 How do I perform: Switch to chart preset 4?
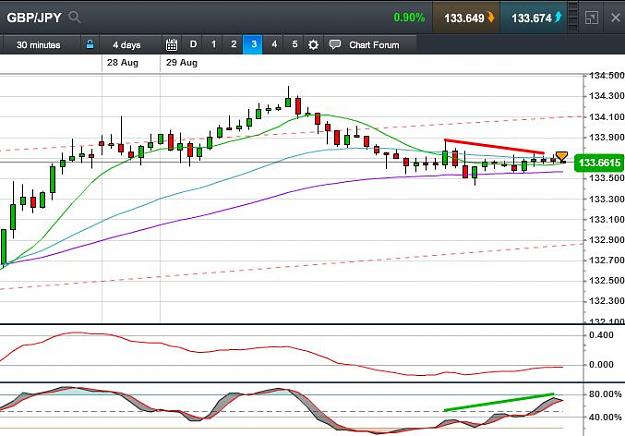[x=274, y=44]
